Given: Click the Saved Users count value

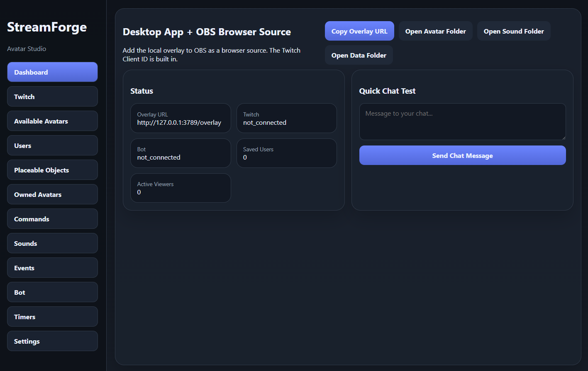Looking at the screenshot, I should (x=245, y=158).
